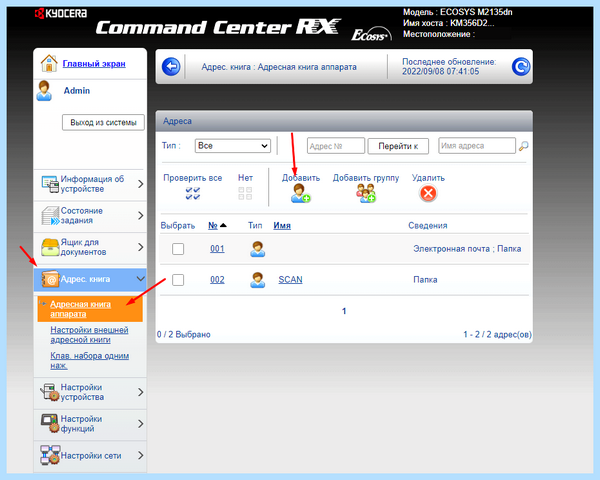Click the home house icon
600x480 pixels.
[x=49, y=63]
